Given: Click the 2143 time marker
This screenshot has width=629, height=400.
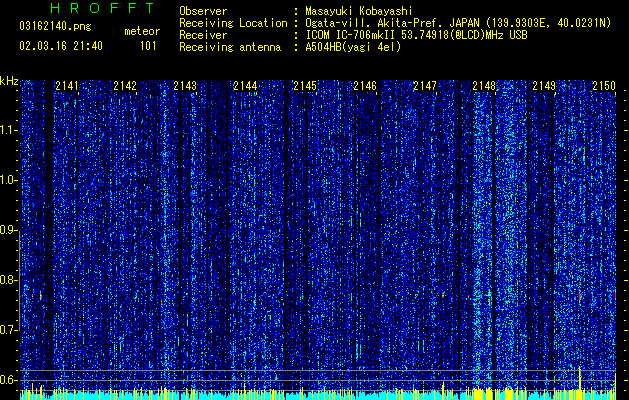Looking at the screenshot, I should [185, 86].
